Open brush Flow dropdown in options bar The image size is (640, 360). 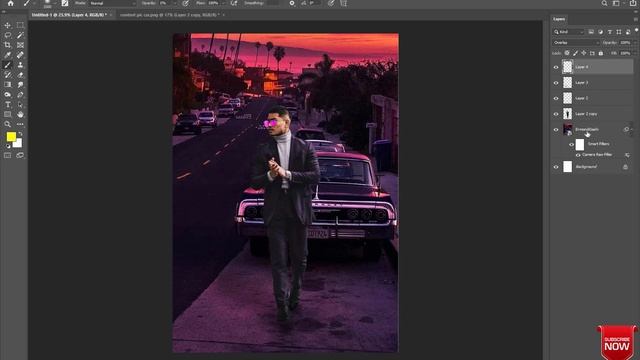point(223,3)
